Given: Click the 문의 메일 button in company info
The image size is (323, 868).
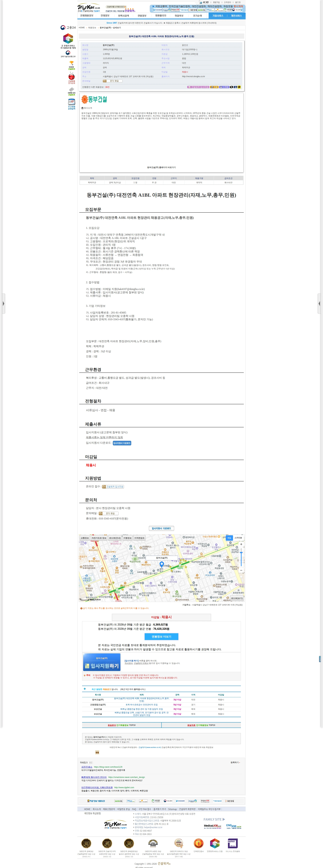Looking at the screenshot, I should click(x=113, y=81).
